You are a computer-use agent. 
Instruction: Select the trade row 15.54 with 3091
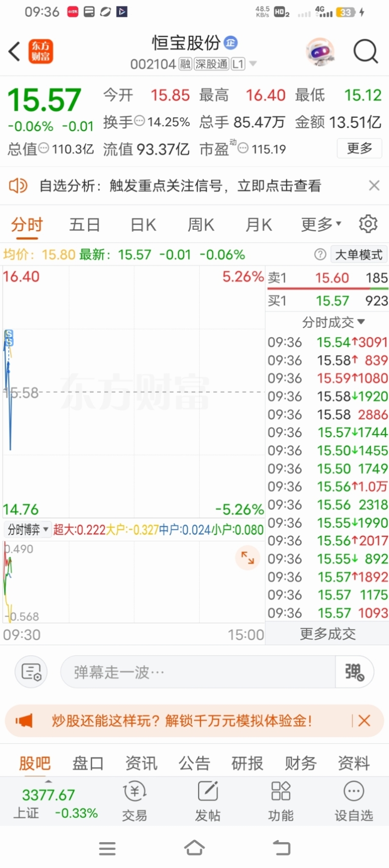point(328,342)
